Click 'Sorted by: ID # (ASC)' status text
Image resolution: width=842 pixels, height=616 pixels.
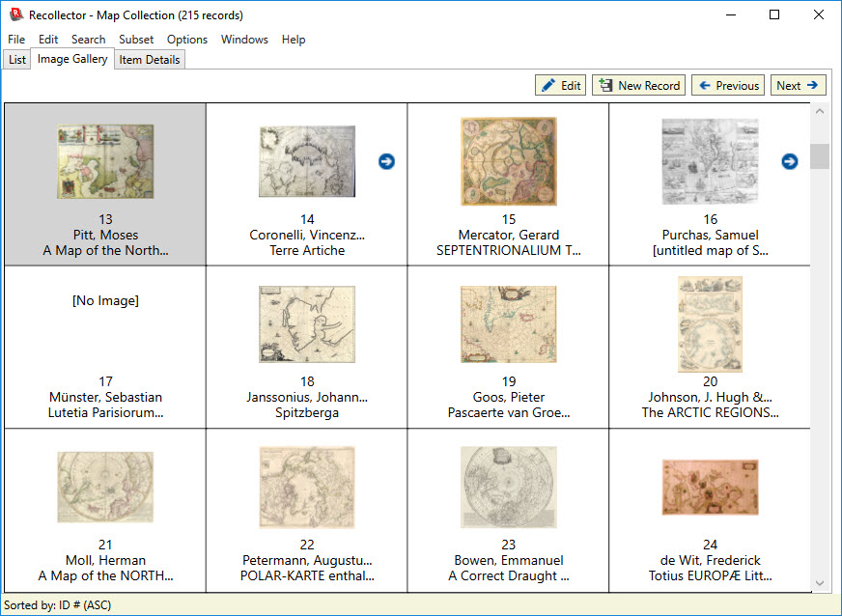pos(58,605)
